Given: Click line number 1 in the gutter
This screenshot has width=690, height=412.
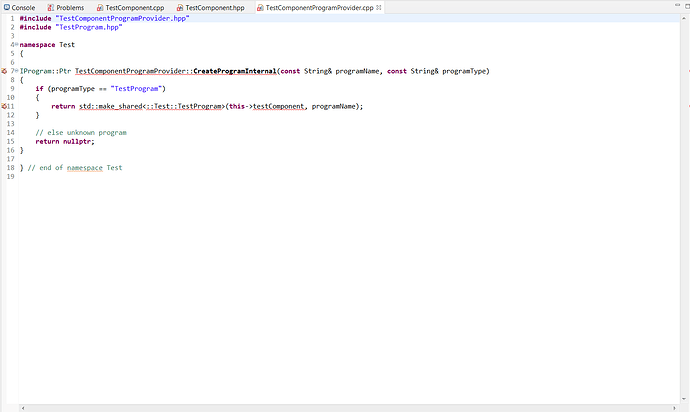Looking at the screenshot, I should (x=12, y=18).
